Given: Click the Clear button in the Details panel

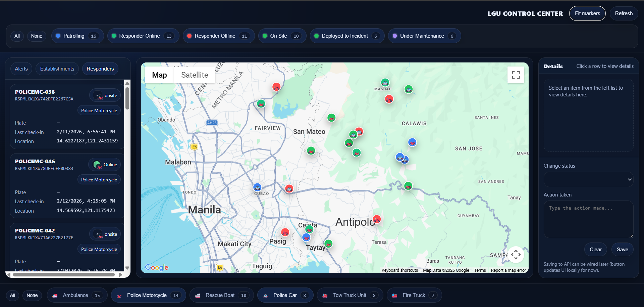Looking at the screenshot, I should 595,249.
